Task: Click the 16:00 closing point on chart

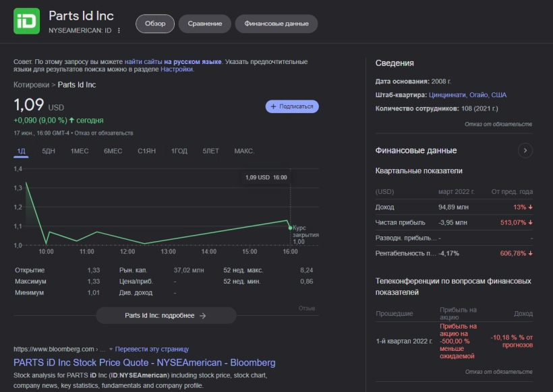Action: (290, 228)
